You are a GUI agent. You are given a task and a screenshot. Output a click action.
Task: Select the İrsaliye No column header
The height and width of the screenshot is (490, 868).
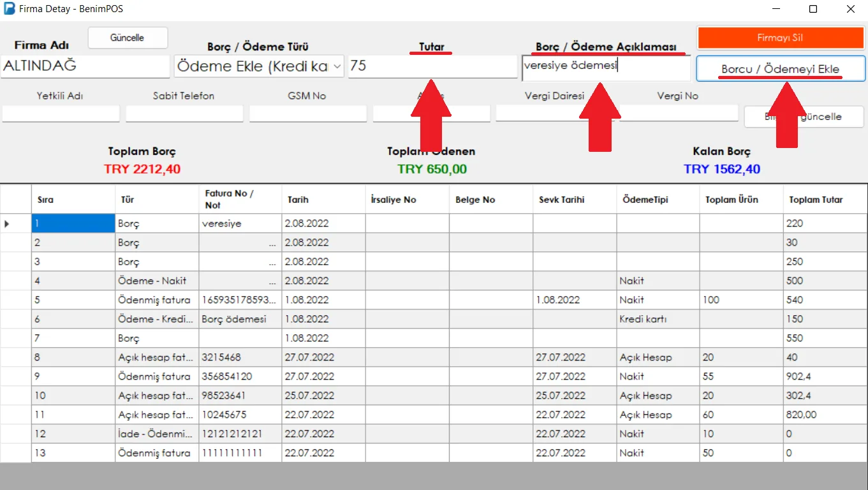pos(408,200)
